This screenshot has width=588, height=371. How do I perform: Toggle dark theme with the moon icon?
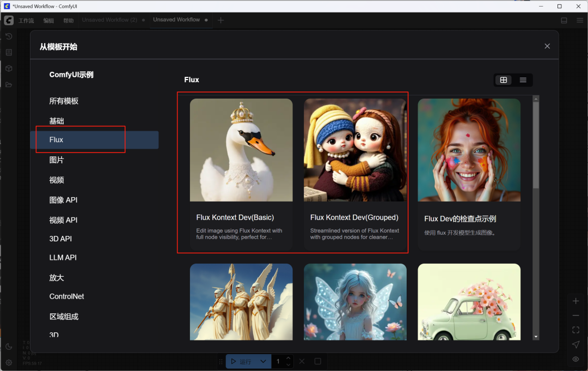[9, 346]
